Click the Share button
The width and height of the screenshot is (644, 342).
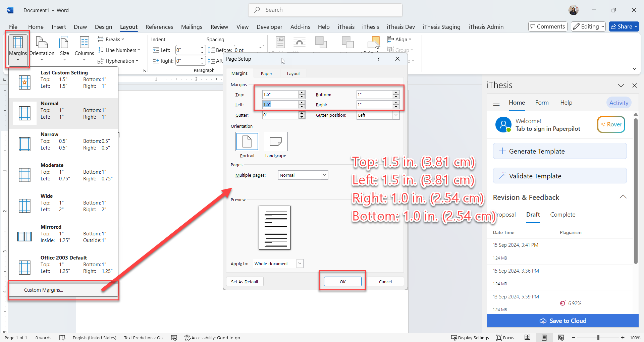[624, 26]
